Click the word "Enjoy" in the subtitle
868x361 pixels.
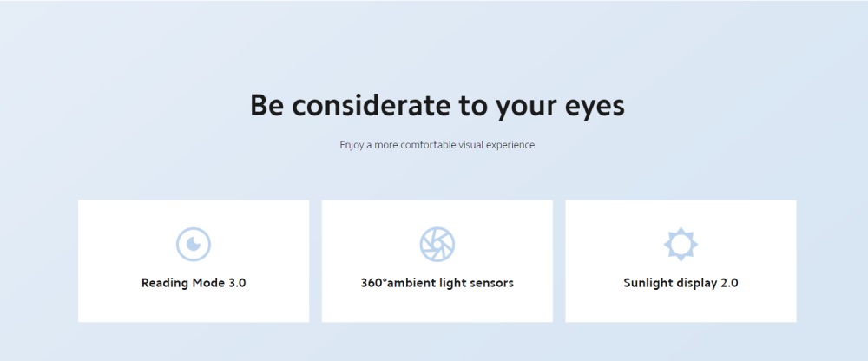click(352, 145)
